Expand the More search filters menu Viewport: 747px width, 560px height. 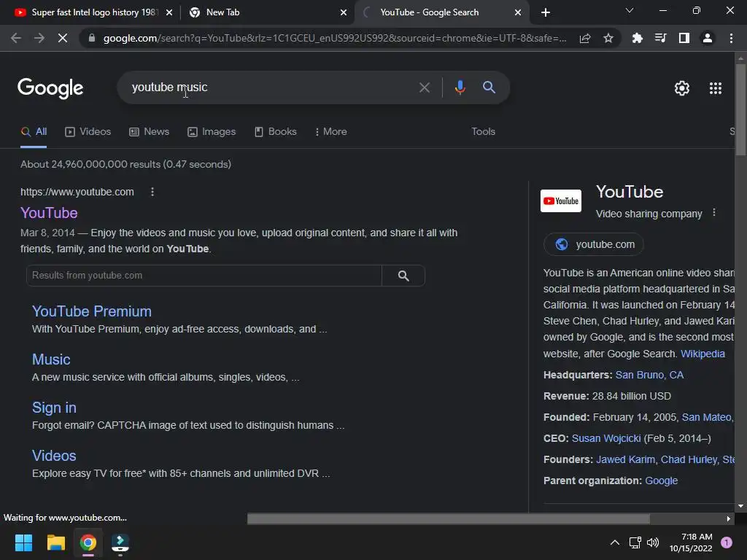[x=330, y=131]
